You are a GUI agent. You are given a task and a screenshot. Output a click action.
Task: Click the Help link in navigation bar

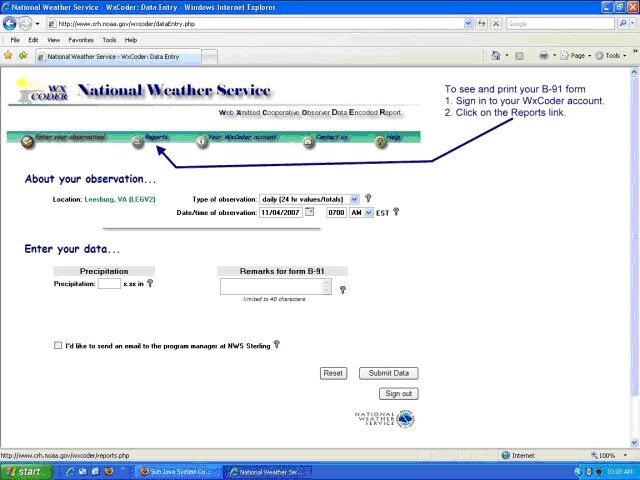coord(393,137)
